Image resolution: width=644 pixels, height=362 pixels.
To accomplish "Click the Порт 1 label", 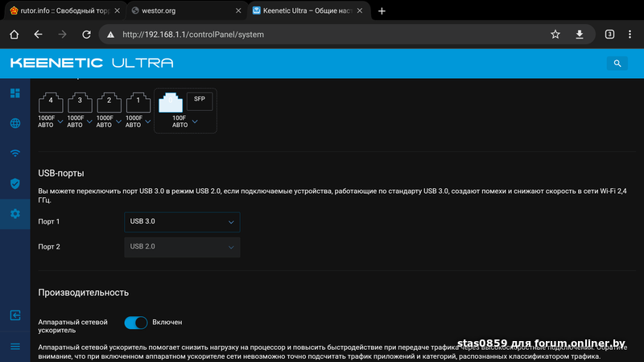I will pos(49,222).
